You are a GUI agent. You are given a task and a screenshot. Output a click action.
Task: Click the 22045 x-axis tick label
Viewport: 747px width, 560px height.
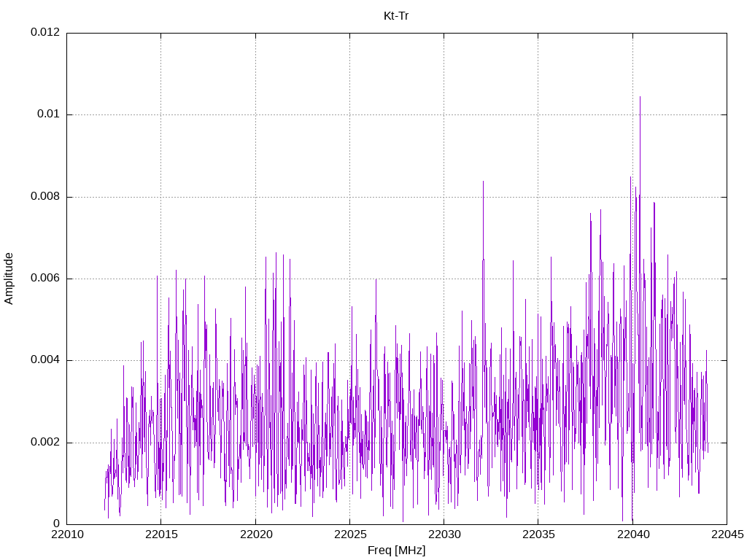tap(727, 534)
